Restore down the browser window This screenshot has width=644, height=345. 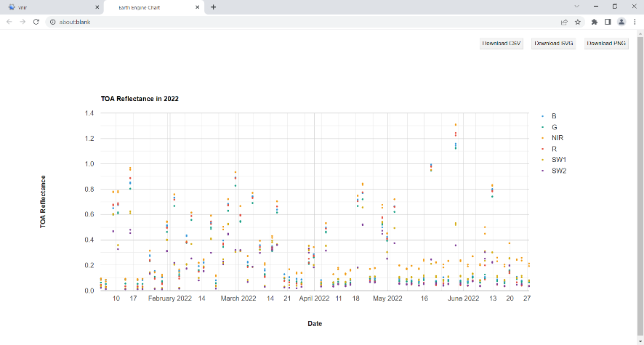(615, 7)
